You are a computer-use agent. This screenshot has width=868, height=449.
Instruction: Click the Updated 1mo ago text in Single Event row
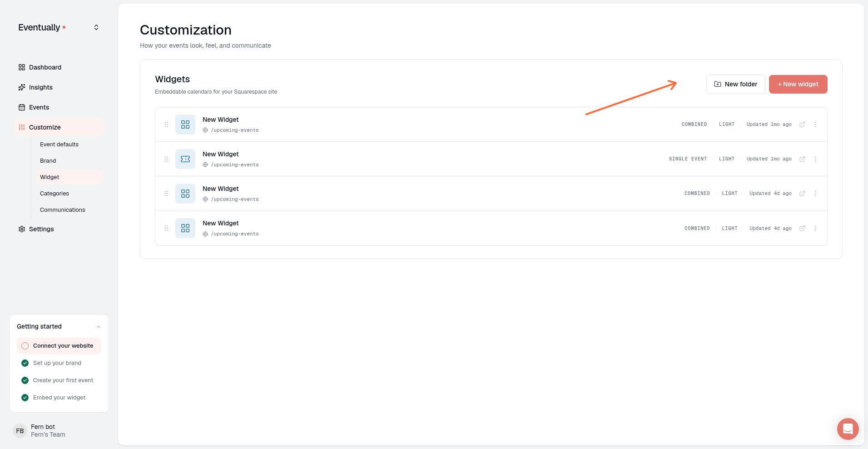coord(769,159)
